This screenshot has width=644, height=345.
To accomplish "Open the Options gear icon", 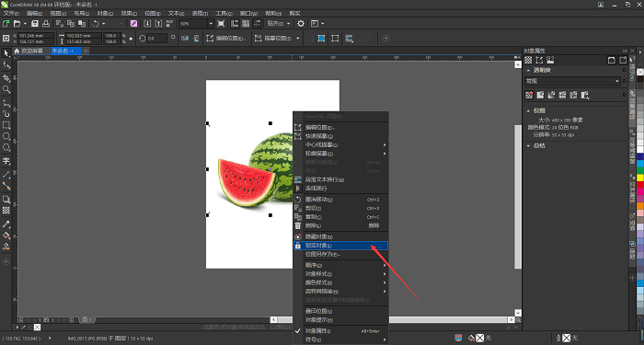I will pos(301,24).
